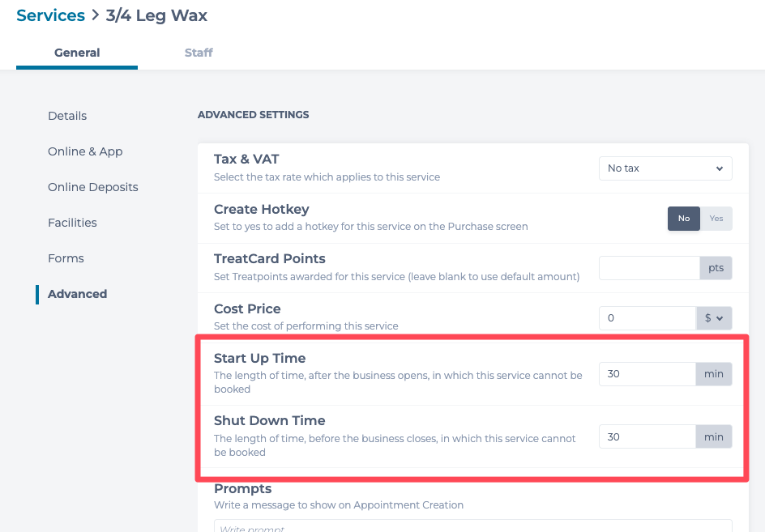Viewport: 765px width, 532px height.
Task: Open the Forms section
Action: coord(66,258)
